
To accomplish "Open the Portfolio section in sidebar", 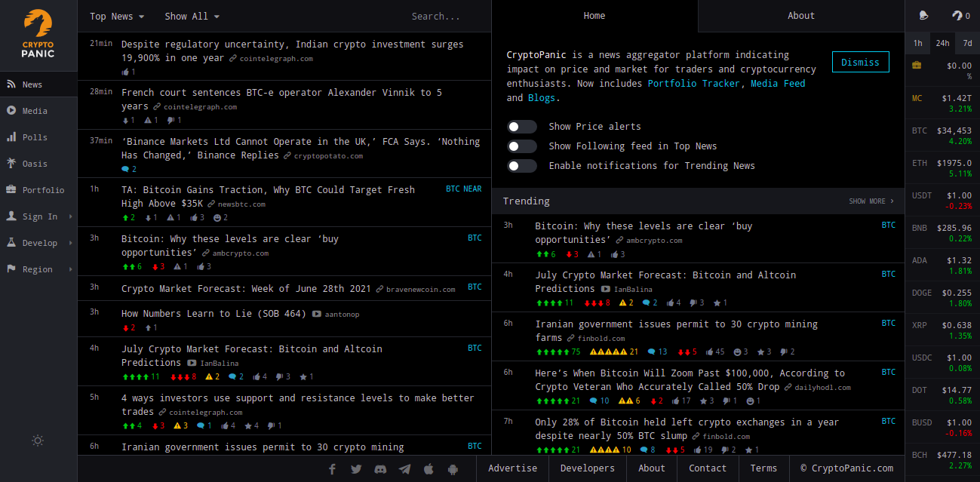I will click(x=38, y=190).
